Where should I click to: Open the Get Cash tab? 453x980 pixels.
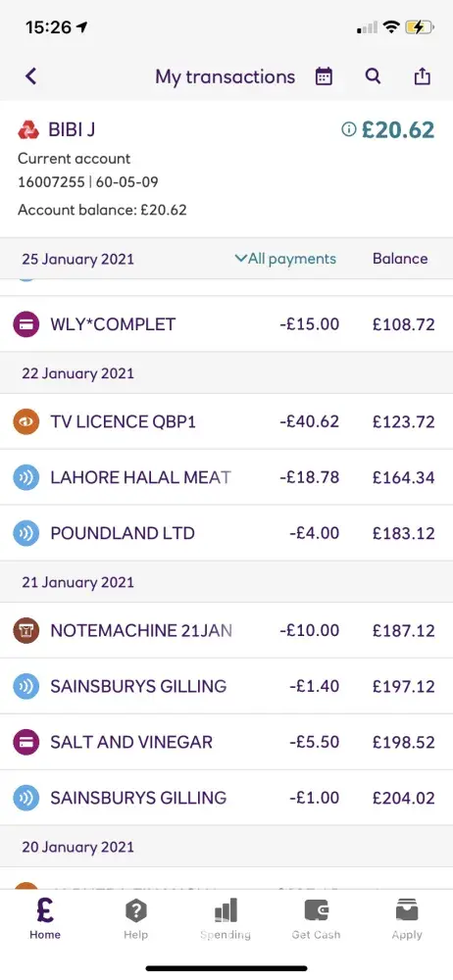pyautogui.click(x=316, y=920)
